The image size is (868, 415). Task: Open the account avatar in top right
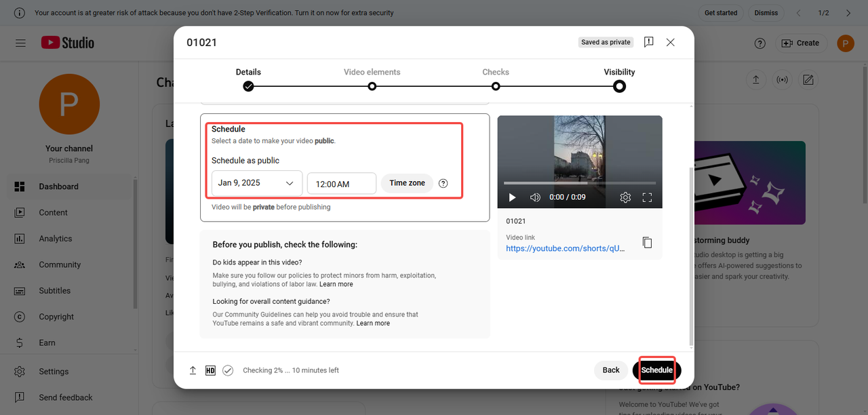tap(845, 43)
